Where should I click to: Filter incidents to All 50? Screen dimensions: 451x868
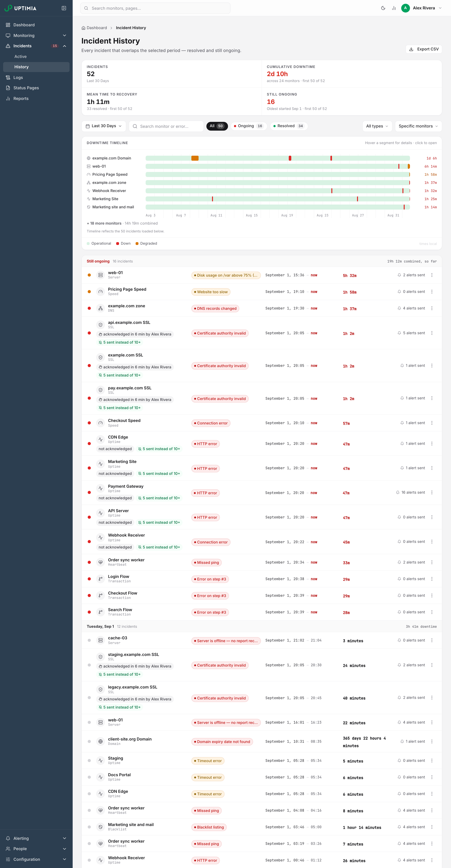217,126
